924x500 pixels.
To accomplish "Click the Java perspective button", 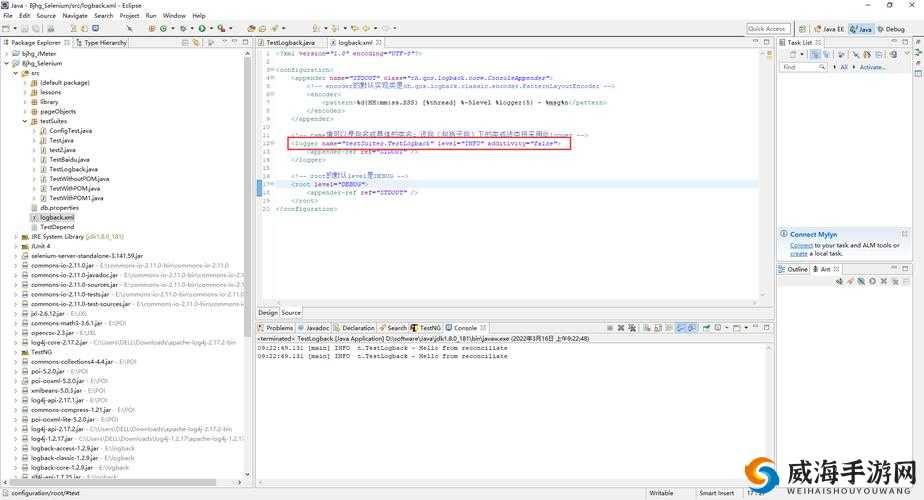I will tap(861, 29).
